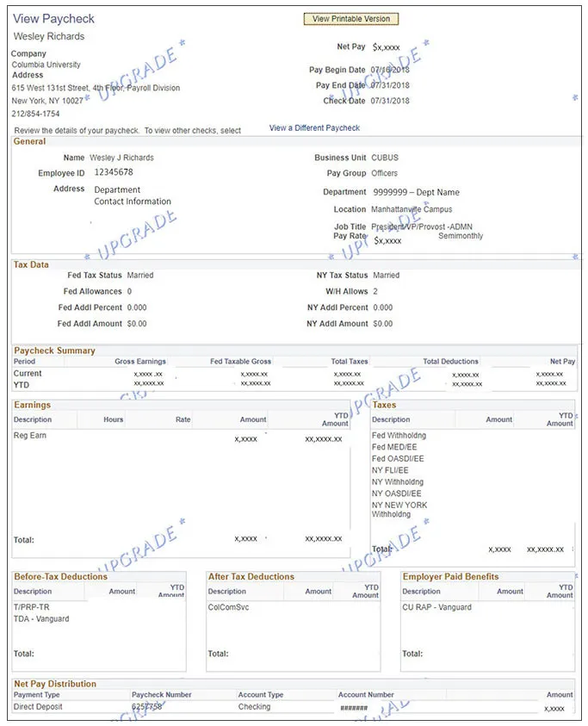Screen dimensions: 588x726
Task: Click the Gross Earnings column header
Action: pos(139,362)
